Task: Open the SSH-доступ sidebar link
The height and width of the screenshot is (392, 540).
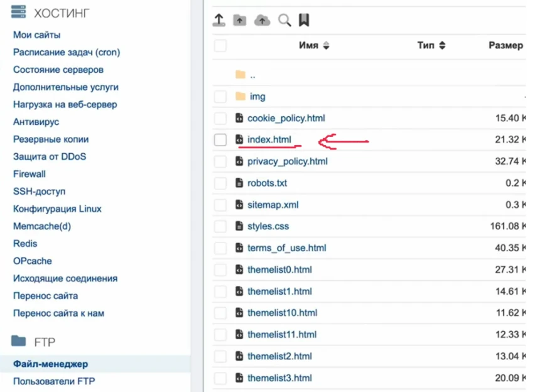Action: [x=39, y=192]
